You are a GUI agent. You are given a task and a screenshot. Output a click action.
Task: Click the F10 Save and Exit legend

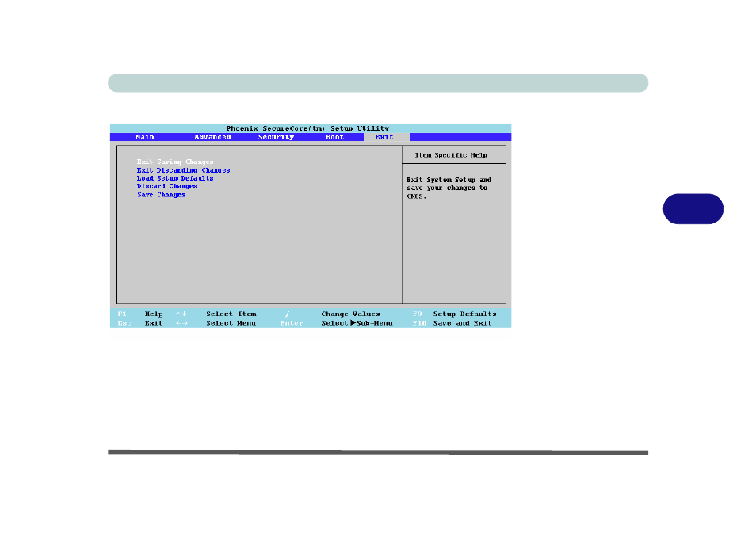point(452,323)
